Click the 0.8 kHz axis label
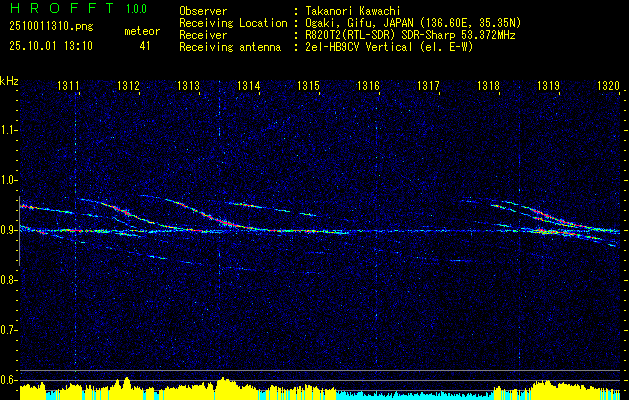This screenshot has height=400, width=629. (x=7, y=280)
